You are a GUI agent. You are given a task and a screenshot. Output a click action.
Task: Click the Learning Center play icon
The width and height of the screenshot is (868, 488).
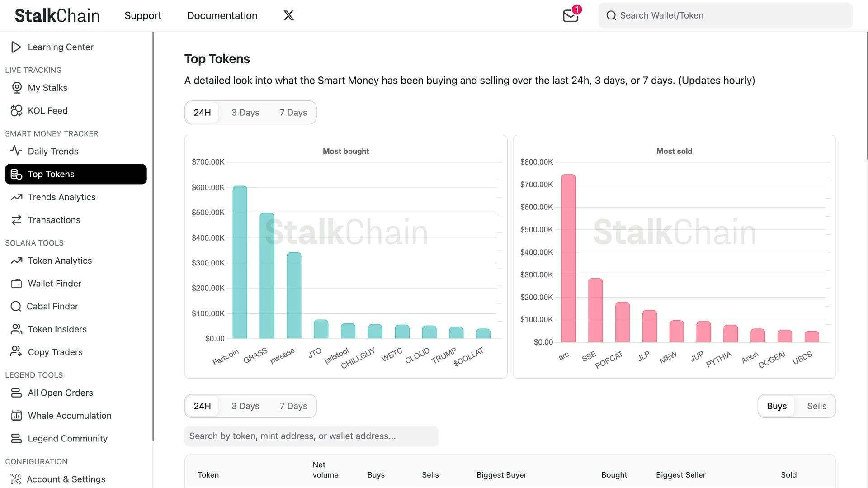(16, 47)
